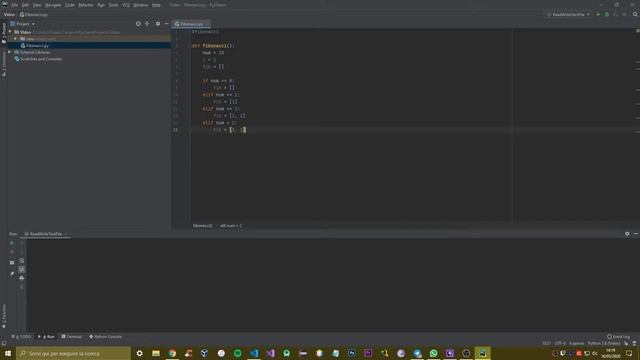Start debugging with the bug icon
The height and width of the screenshot is (360, 640).
point(607,14)
